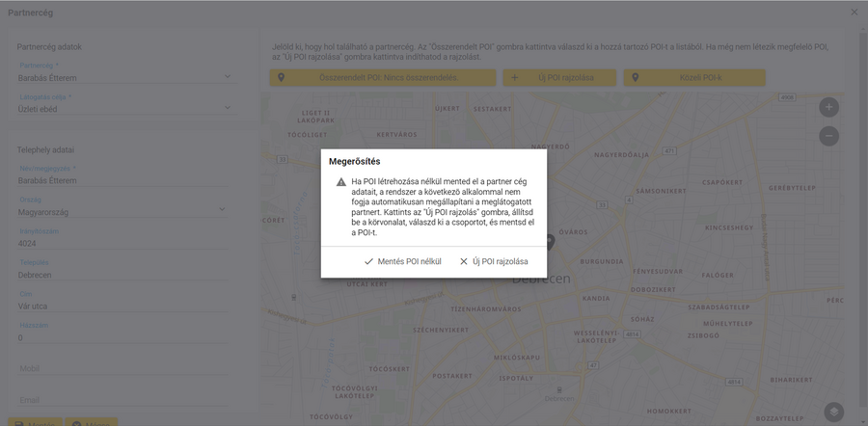The width and height of the screenshot is (868, 426).
Task: Choose 'Új POI rajzolása' in confirmation dialog
Action: tap(495, 261)
